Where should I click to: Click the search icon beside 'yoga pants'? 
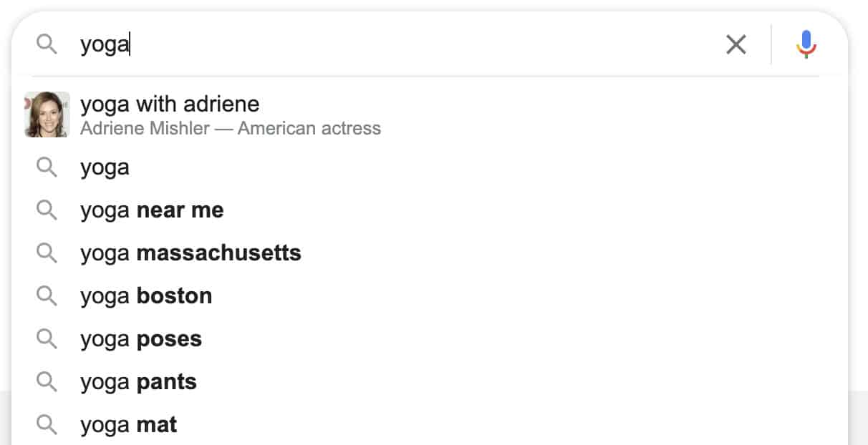47,382
